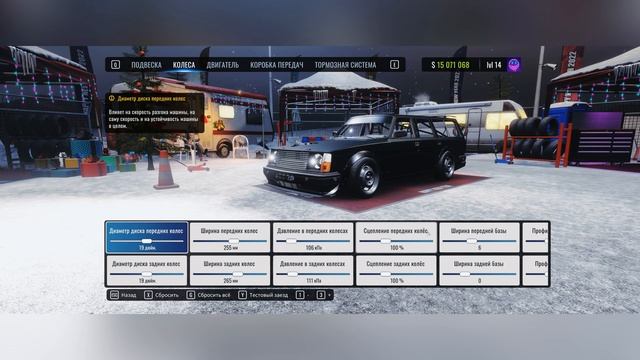The width and height of the screenshot is (640, 360).
Task: Click the Сбросить reset button
Action: [167, 295]
